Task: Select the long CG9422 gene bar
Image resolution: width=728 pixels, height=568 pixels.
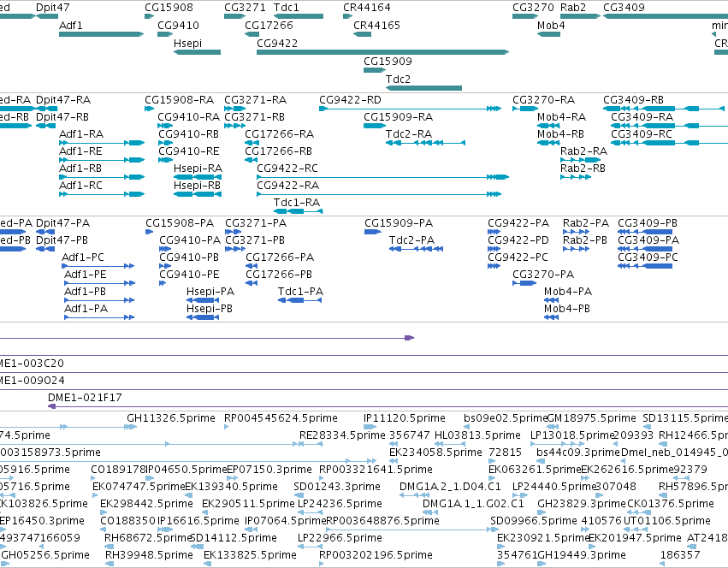Action: click(x=383, y=52)
